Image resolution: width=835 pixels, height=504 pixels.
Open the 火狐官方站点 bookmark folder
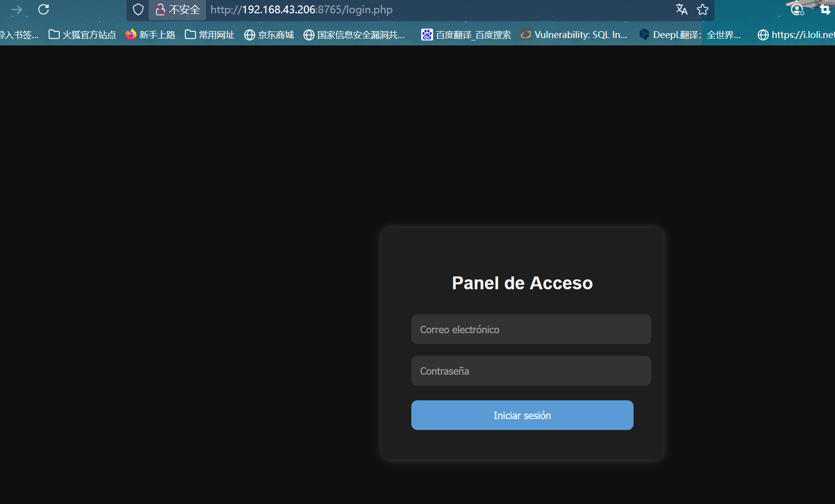point(82,35)
